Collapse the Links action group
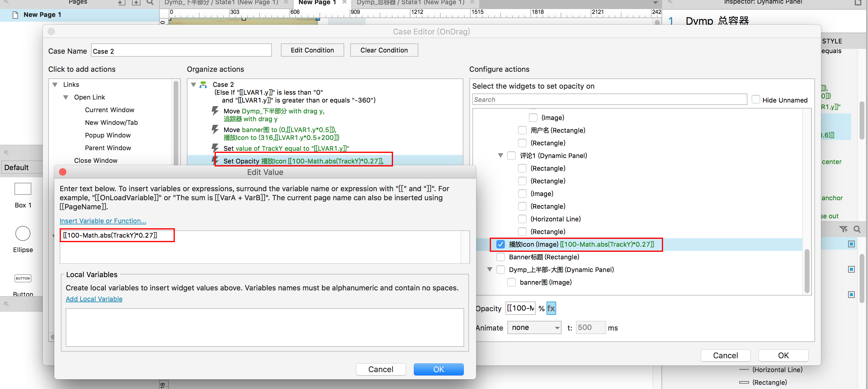Viewport: 868px width, 389px height. (x=55, y=85)
